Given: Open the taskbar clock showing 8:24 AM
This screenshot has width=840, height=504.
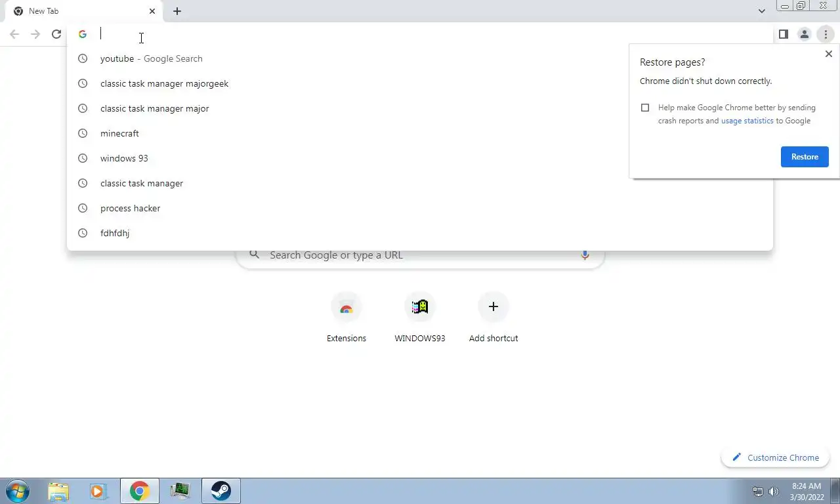Looking at the screenshot, I should coord(807,492).
